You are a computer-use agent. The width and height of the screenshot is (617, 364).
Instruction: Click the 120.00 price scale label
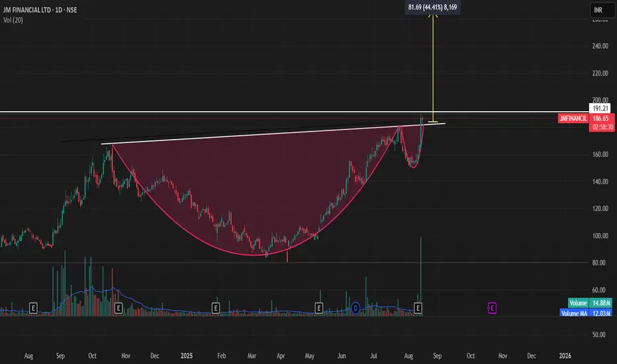pyautogui.click(x=600, y=208)
